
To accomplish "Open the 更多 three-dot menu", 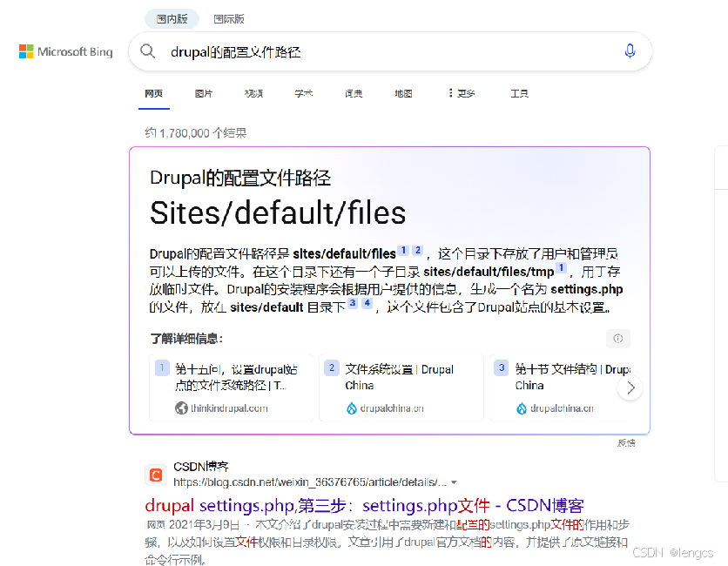I will coord(462,93).
